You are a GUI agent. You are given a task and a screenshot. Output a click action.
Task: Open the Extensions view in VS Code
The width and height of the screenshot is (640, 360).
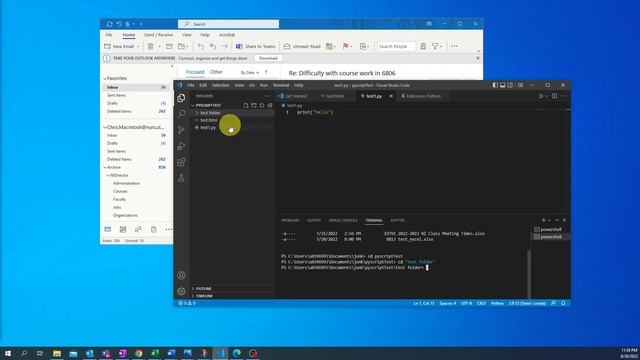point(181,162)
